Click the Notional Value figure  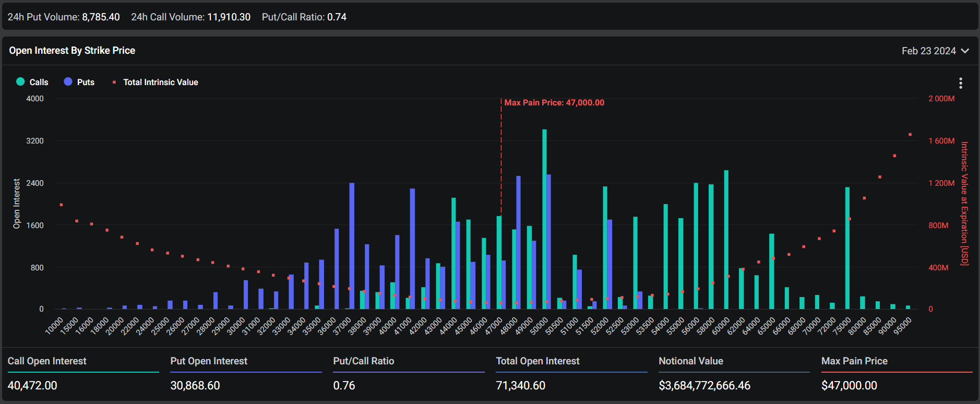point(704,386)
